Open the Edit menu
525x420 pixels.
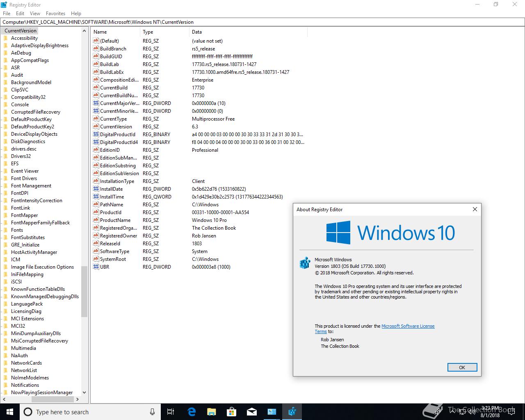[20, 14]
